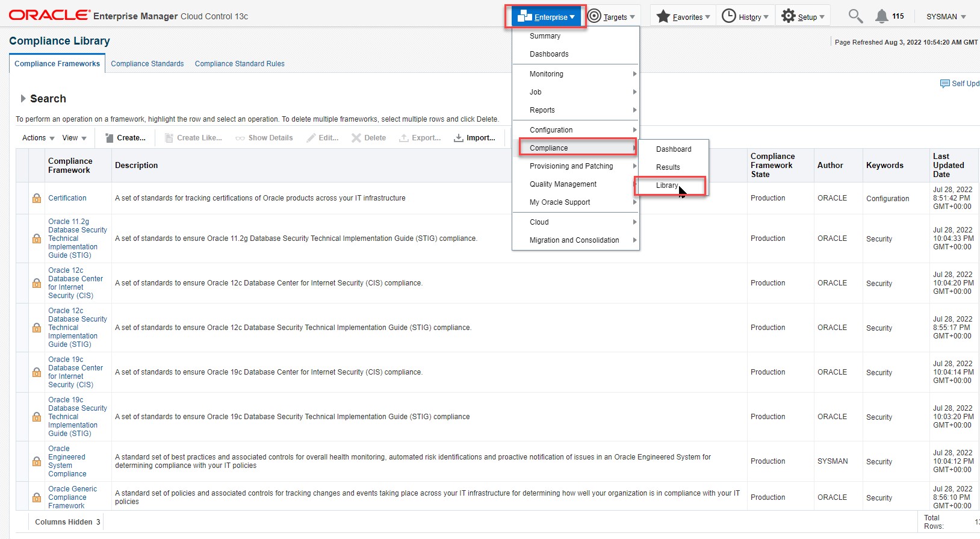Click the Self Update icon
The height and width of the screenshot is (539, 980).
click(x=944, y=84)
